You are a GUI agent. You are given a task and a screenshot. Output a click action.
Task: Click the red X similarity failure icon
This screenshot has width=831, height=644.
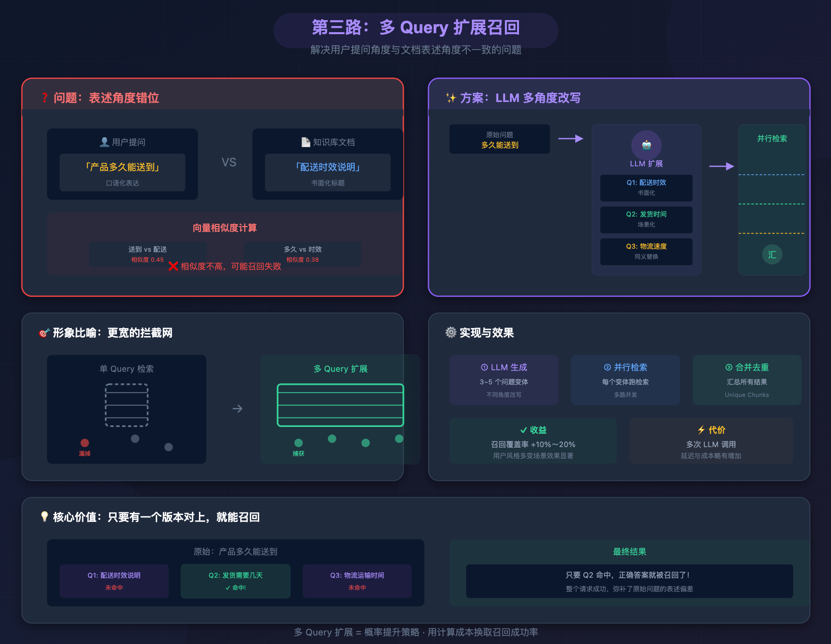(173, 266)
